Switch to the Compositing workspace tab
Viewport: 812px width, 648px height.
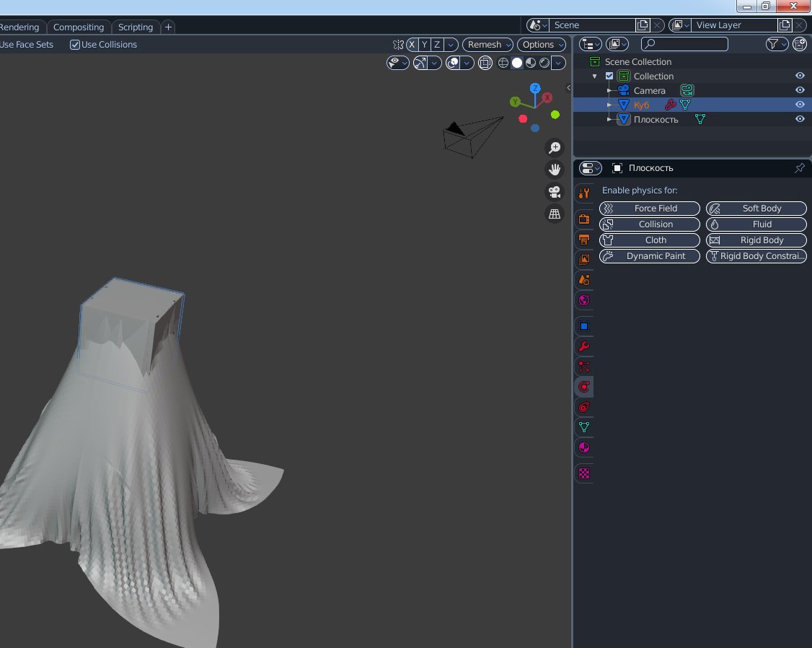point(79,27)
